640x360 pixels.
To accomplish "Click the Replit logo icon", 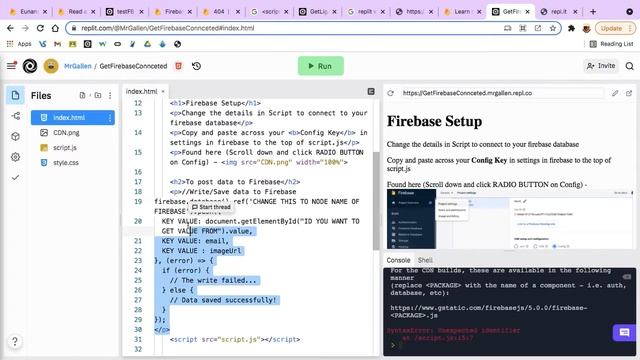I will 30,66.
